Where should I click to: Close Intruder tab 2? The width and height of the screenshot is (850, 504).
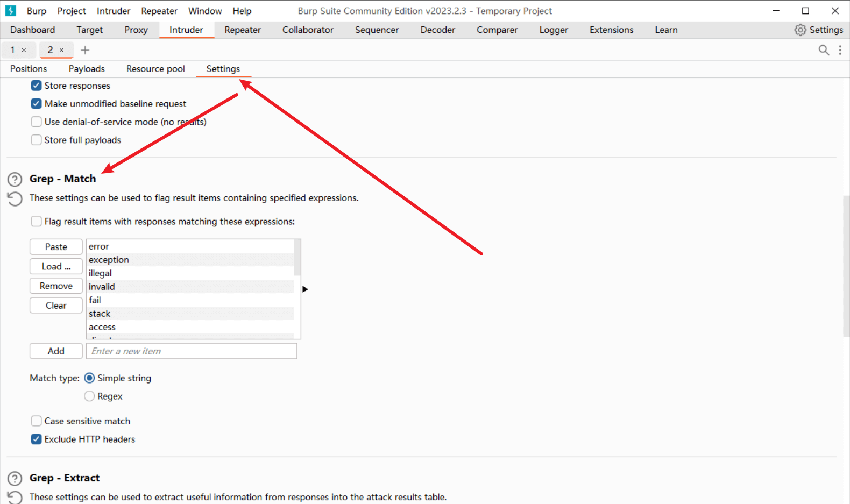[61, 50]
